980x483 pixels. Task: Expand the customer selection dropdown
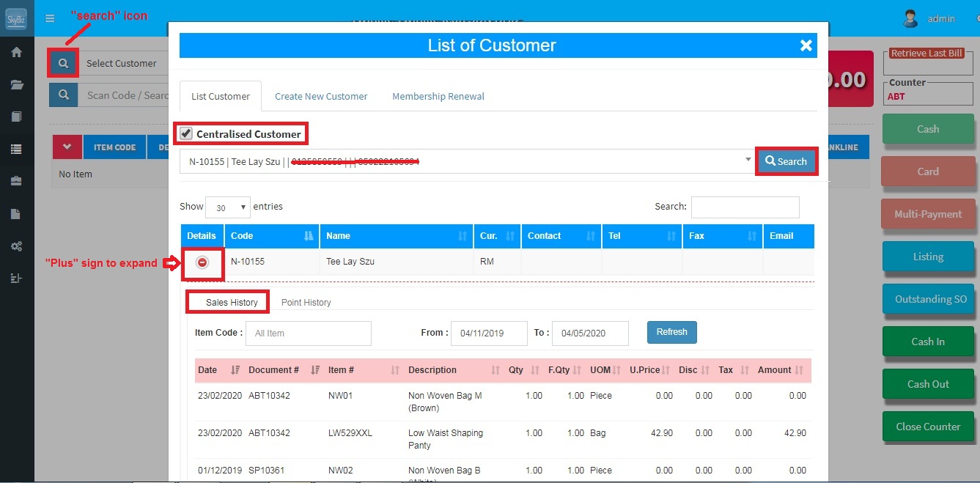(748, 160)
